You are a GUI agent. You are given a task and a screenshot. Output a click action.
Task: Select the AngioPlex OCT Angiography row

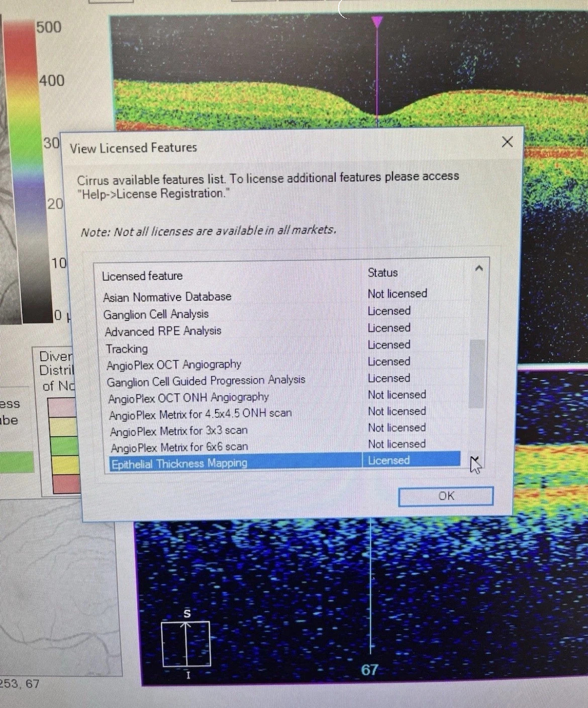(x=174, y=364)
